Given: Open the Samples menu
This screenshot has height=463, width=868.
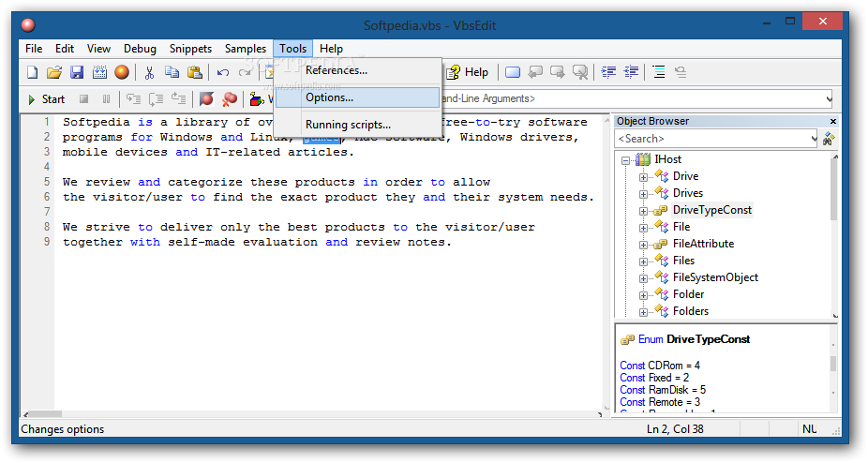Looking at the screenshot, I should 246,49.
